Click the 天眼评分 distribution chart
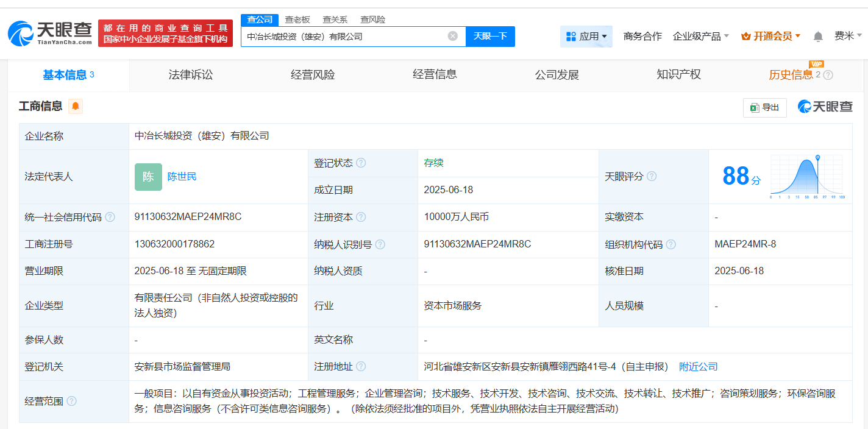Screen dimensions: 868x429 [806, 176]
